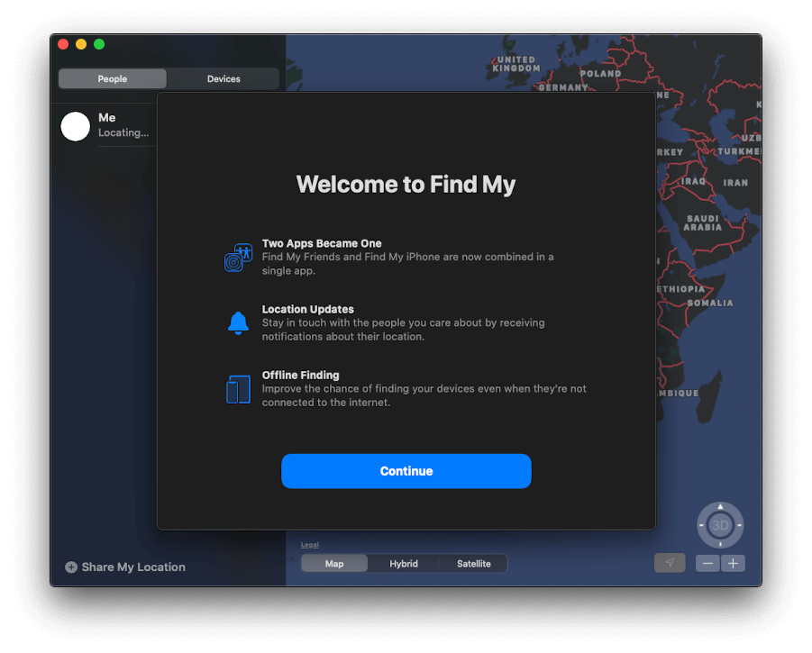This screenshot has width=812, height=653.
Task: Zoom in the map with plus button
Action: [733, 563]
